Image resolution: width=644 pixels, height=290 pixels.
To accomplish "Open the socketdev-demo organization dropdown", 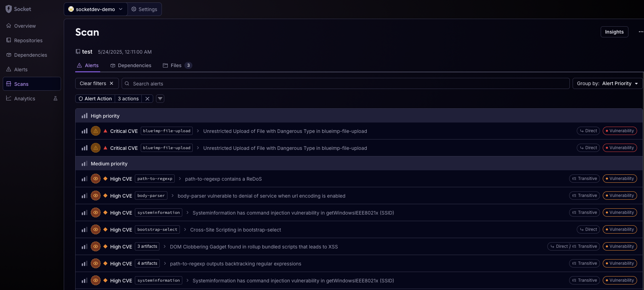I will click(96, 9).
